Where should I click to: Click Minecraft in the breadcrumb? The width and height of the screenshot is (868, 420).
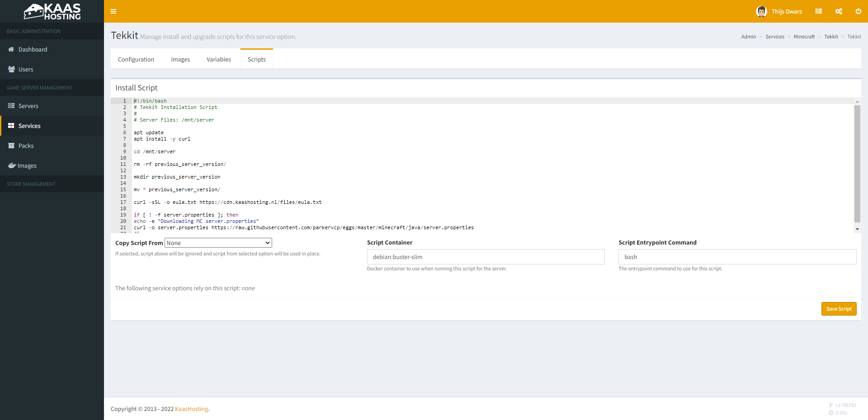[804, 37]
